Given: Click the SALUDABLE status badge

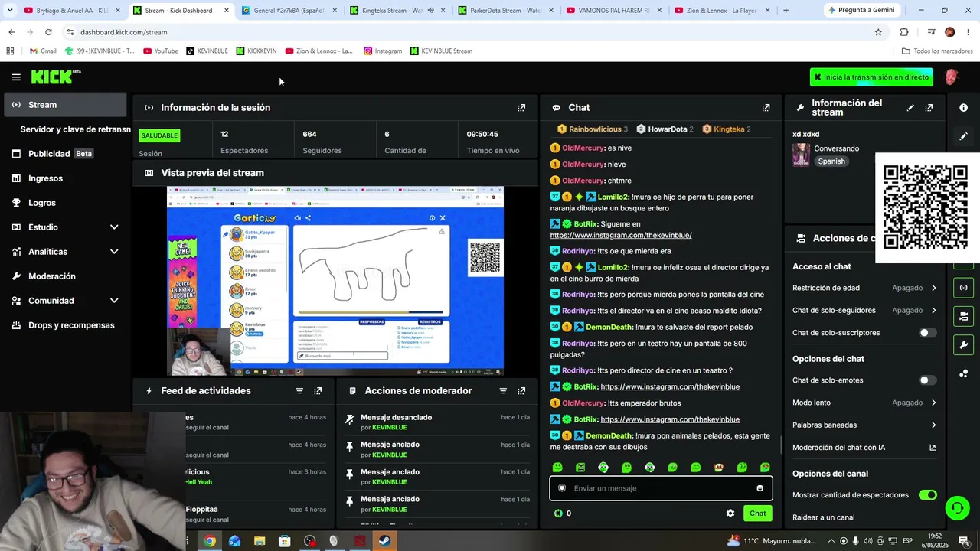Looking at the screenshot, I should tap(159, 135).
